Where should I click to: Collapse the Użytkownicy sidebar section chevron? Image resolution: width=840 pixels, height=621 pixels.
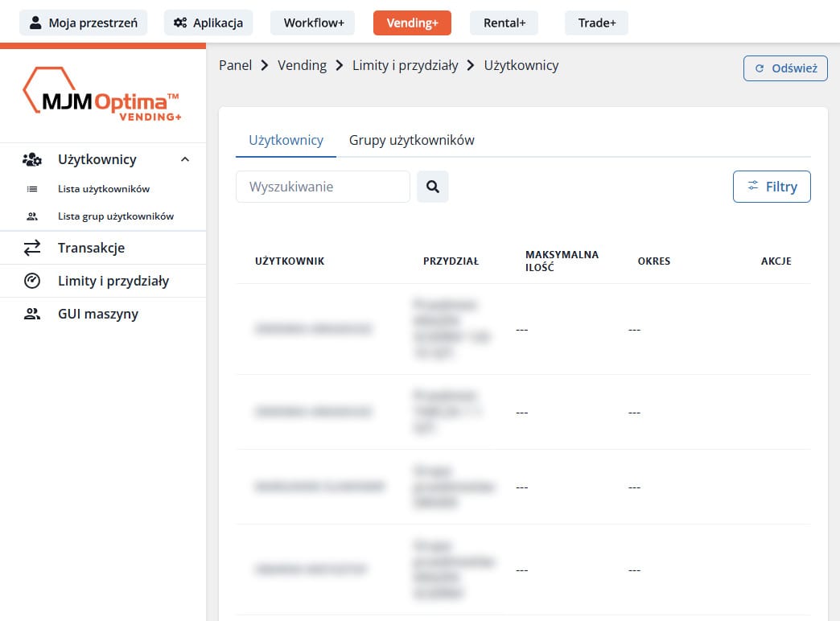pyautogui.click(x=185, y=159)
